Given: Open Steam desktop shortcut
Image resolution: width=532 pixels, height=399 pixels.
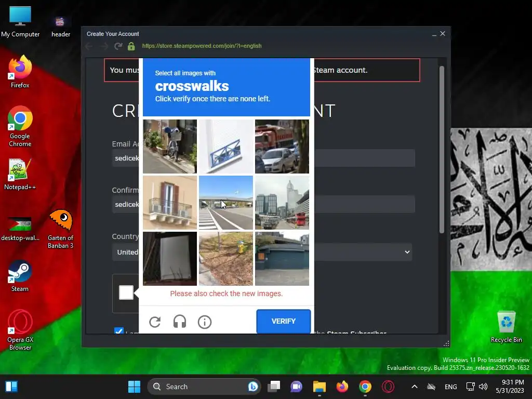Looking at the screenshot, I should point(20,276).
